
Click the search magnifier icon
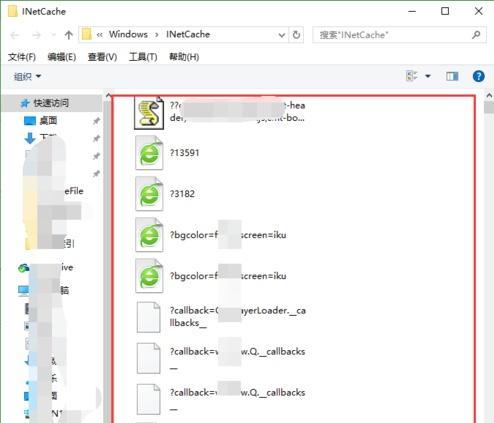[476, 35]
